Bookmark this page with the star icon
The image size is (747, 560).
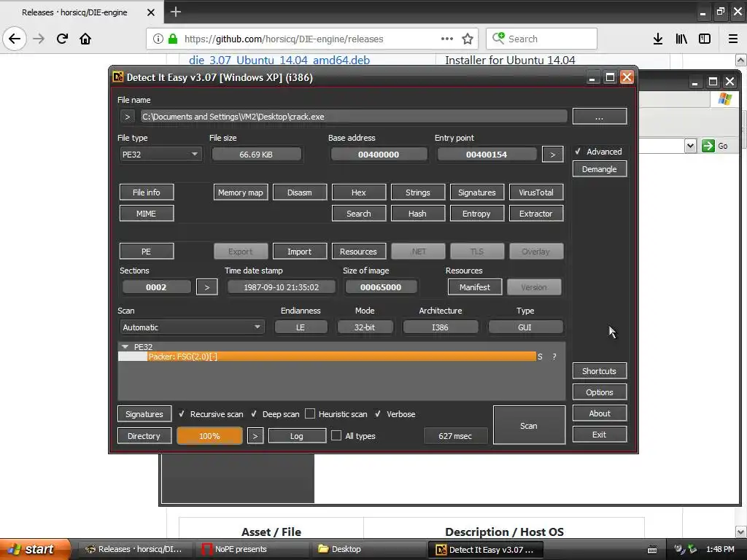tap(468, 39)
